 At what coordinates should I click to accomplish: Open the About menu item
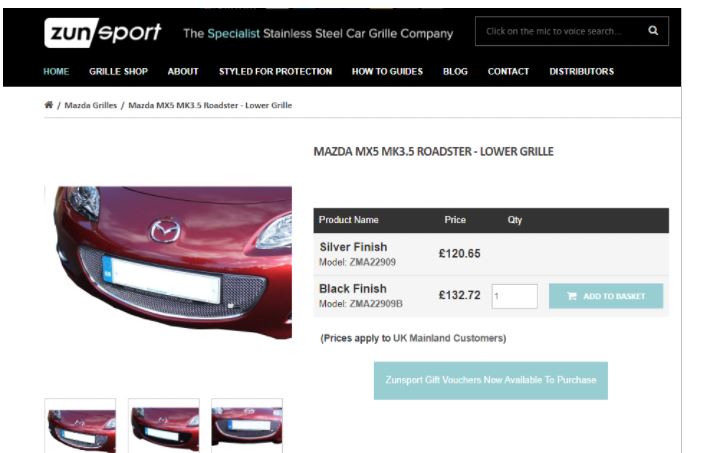pos(183,71)
